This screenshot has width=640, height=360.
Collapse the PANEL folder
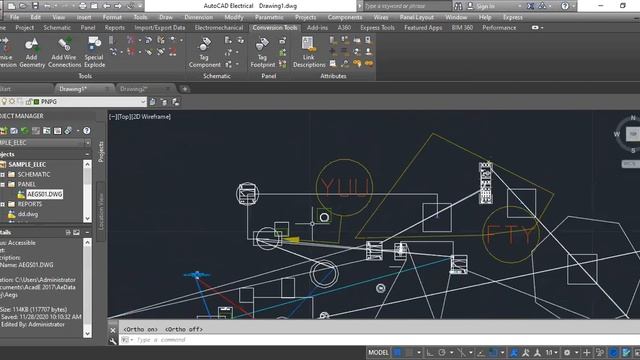(x=2, y=184)
